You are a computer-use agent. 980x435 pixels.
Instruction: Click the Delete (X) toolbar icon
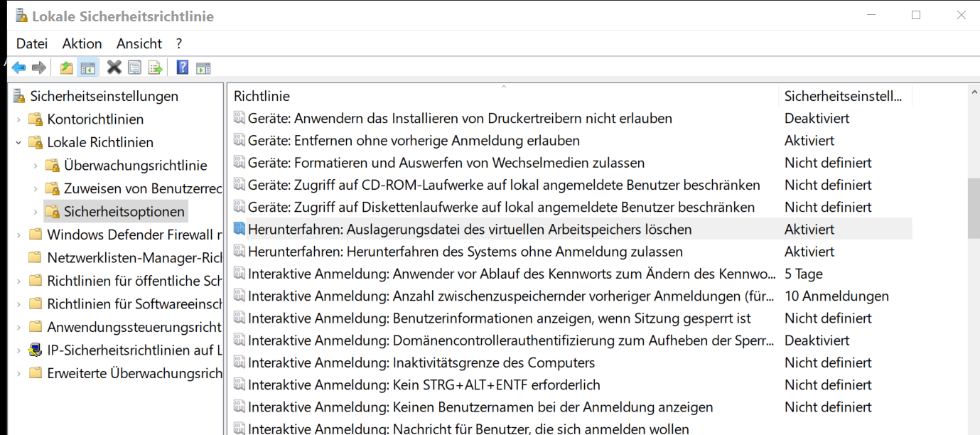[x=114, y=67]
